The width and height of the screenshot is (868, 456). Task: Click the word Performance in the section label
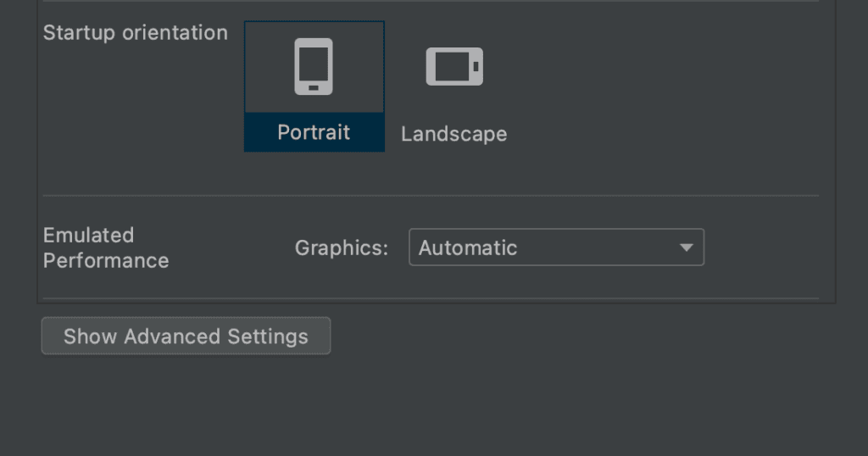pyautogui.click(x=106, y=260)
